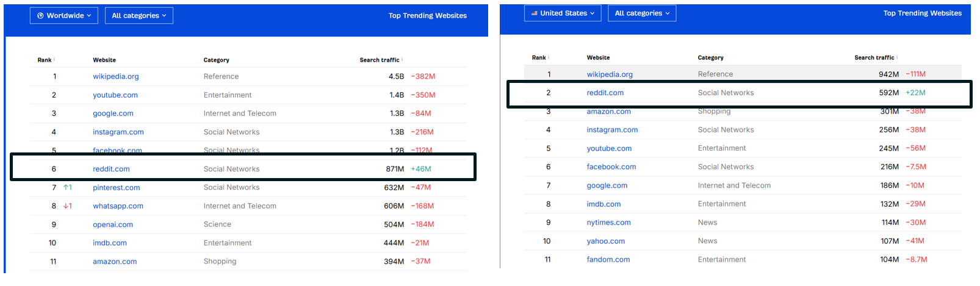Click the 4.5B traffic value for wikipedia.org
The height and width of the screenshot is (286, 980).
[x=397, y=76]
